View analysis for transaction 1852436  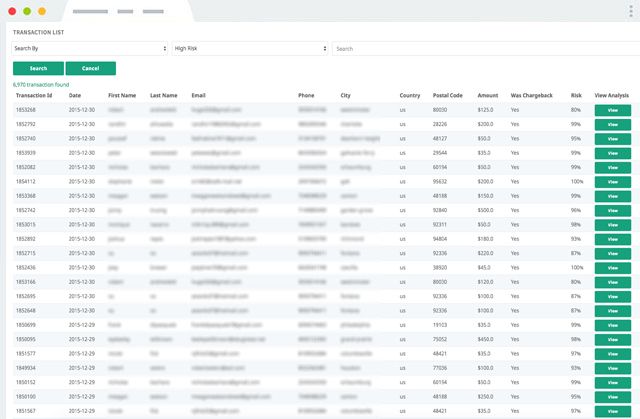613,268
